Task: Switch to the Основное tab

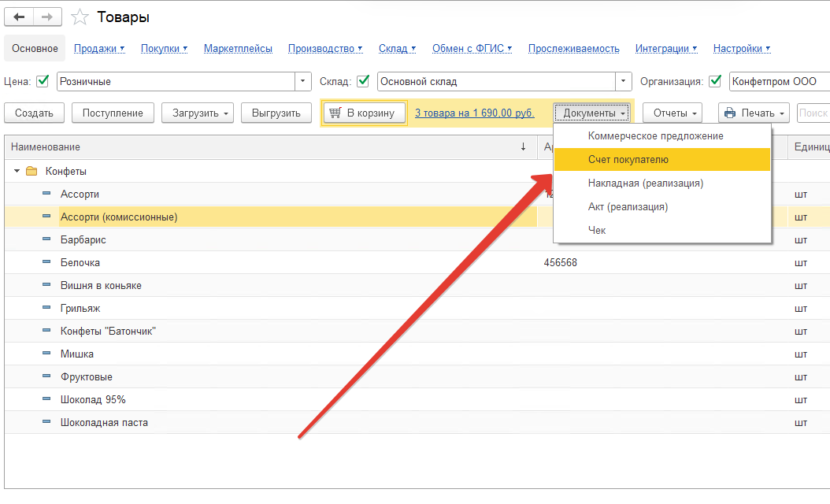Action: 35,48
